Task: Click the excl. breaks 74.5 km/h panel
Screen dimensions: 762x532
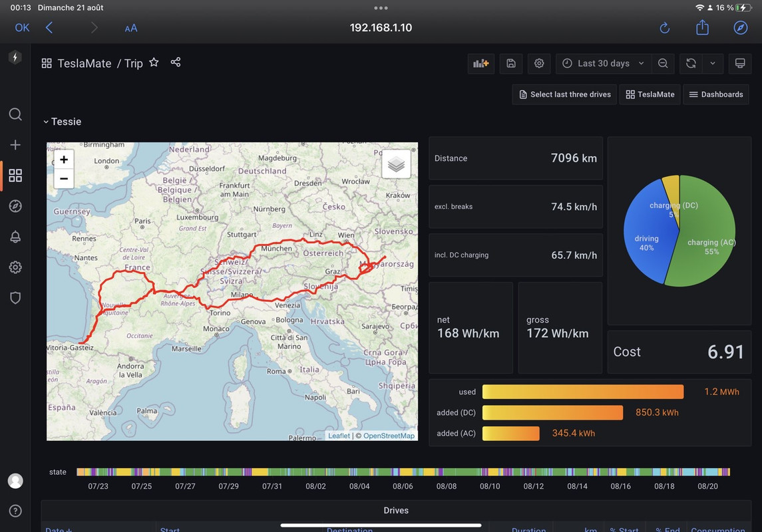Action: click(x=516, y=207)
